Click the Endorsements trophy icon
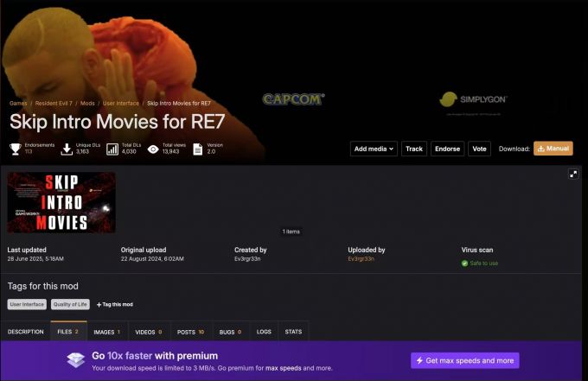The width and height of the screenshot is (588, 381). (16, 149)
